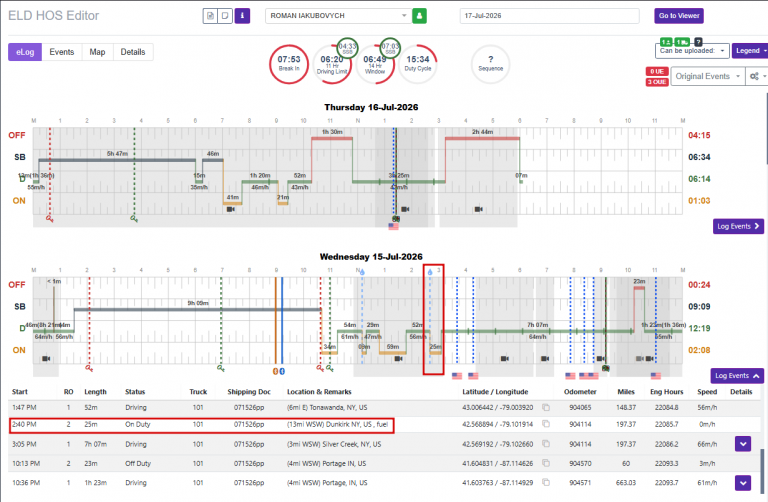The image size is (768, 502).
Task: Click the Sequence question mark circle
Action: [x=491, y=64]
